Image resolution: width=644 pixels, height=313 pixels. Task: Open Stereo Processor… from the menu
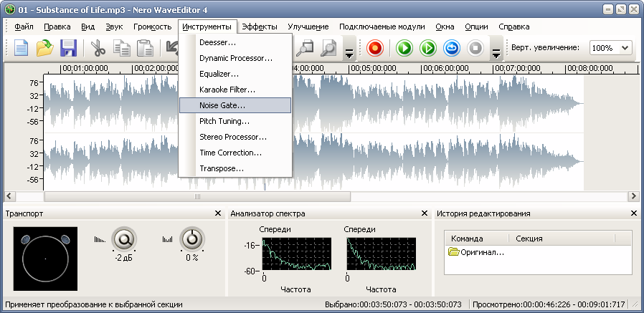click(x=235, y=137)
